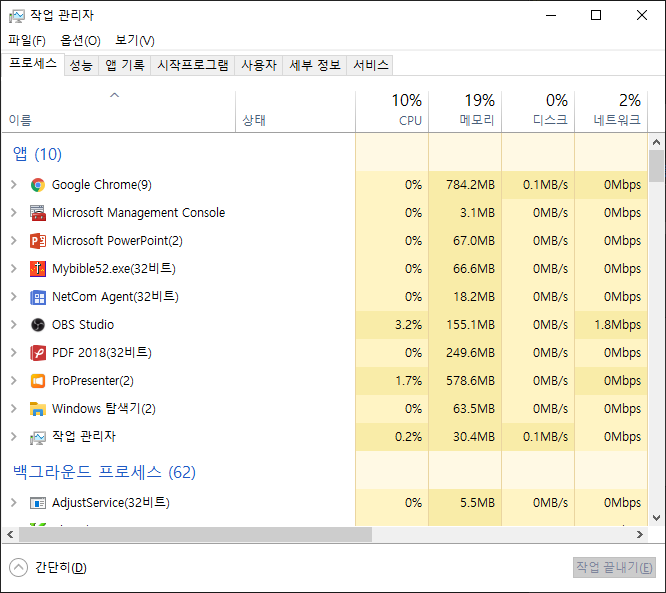
Task: Select the 앱 (10) group heading
Action: (37, 154)
